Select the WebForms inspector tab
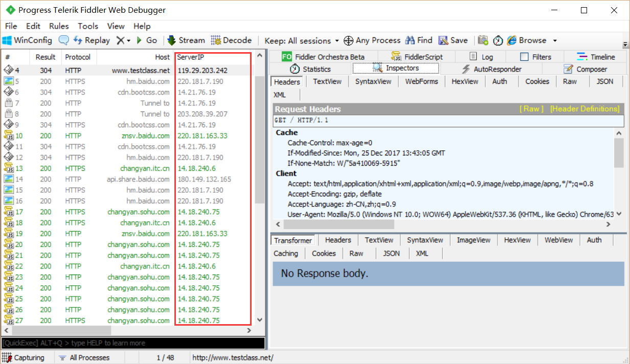This screenshot has height=364, width=630. [422, 81]
